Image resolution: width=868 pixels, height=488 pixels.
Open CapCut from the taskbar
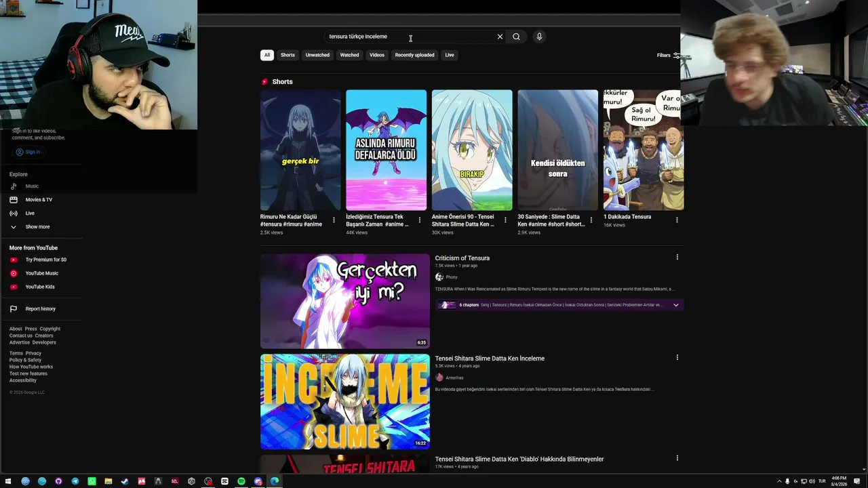point(224,481)
